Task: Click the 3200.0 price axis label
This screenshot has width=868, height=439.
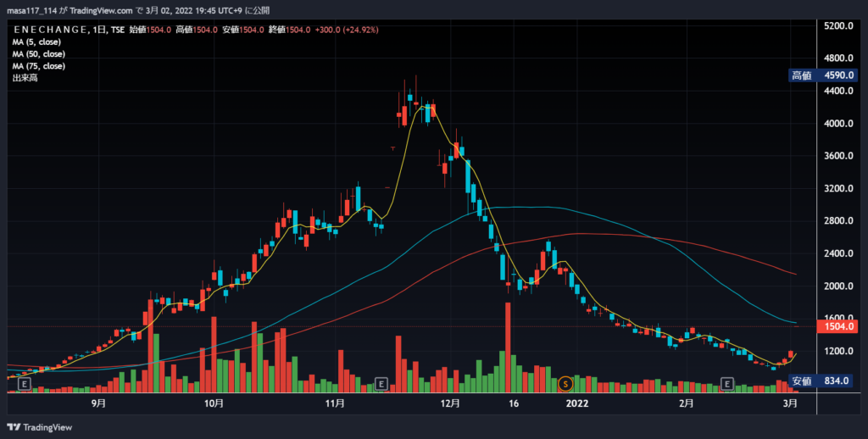Action: pos(838,189)
